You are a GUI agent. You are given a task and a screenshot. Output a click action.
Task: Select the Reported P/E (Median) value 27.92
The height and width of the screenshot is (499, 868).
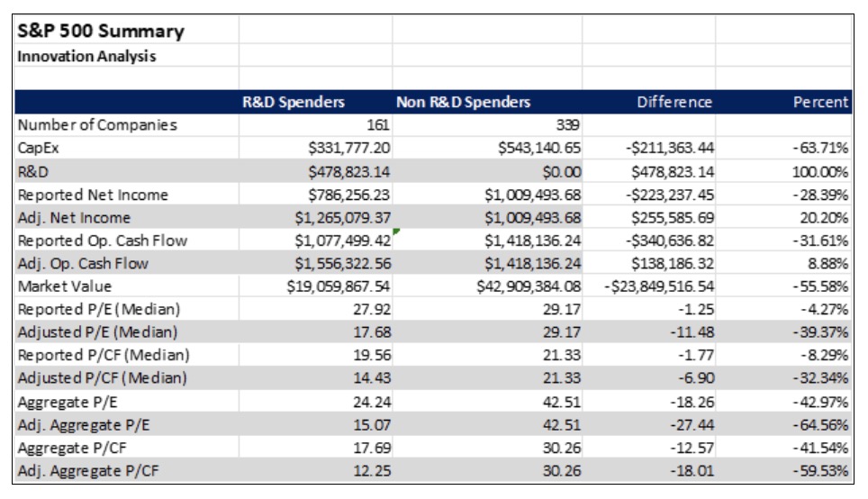pos(371,309)
